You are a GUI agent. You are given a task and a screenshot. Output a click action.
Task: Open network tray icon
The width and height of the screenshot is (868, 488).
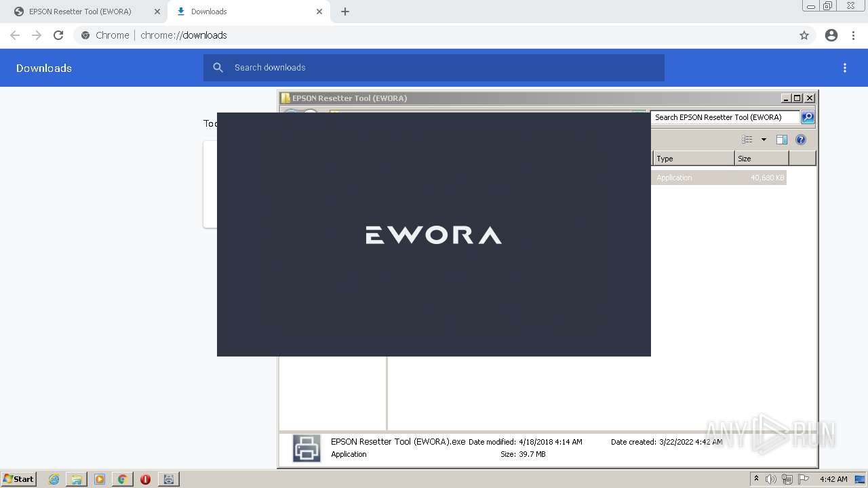tap(787, 479)
